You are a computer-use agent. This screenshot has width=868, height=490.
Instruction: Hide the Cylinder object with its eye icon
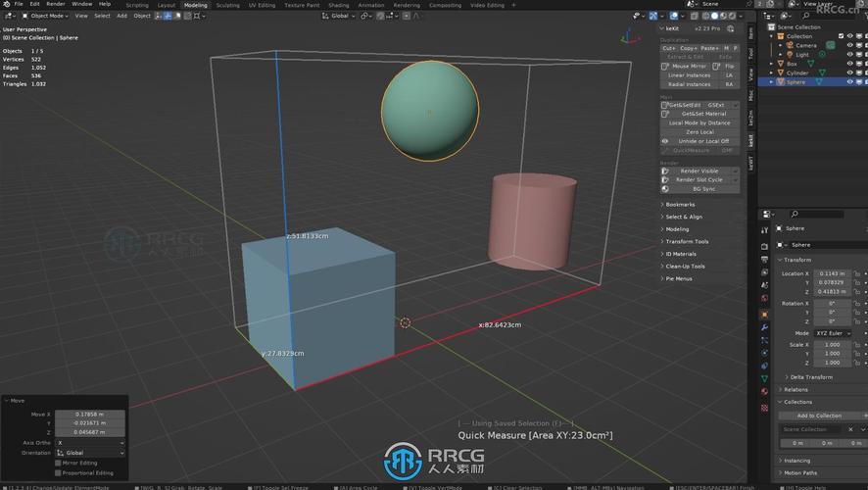849,73
